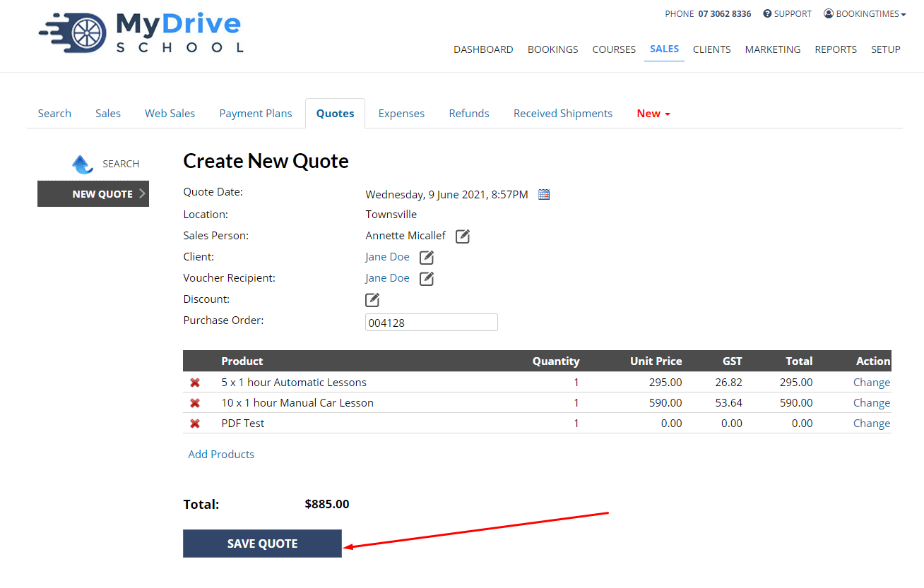Open client Jane Doe link

point(387,257)
